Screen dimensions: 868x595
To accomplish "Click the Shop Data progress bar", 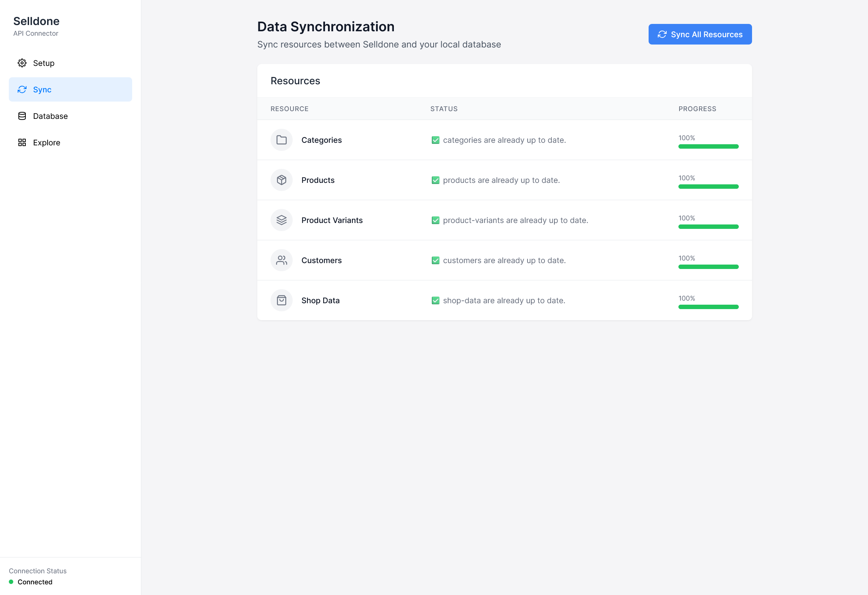I will tap(708, 307).
